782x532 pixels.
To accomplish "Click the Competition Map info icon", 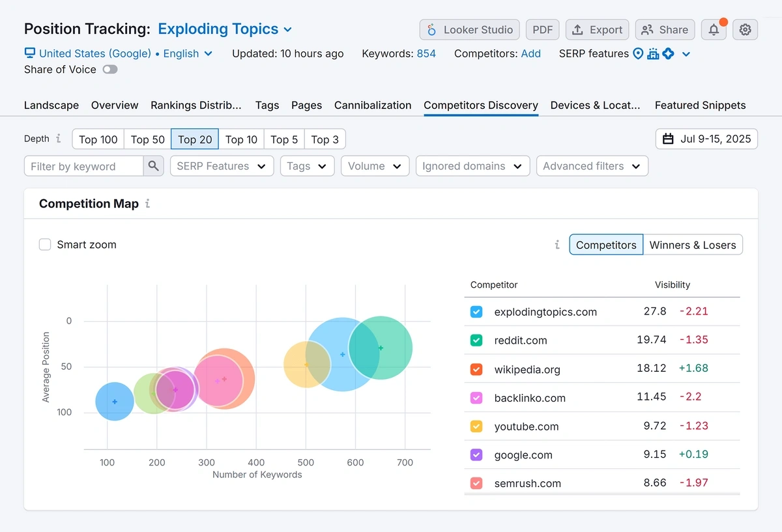I will tap(147, 204).
